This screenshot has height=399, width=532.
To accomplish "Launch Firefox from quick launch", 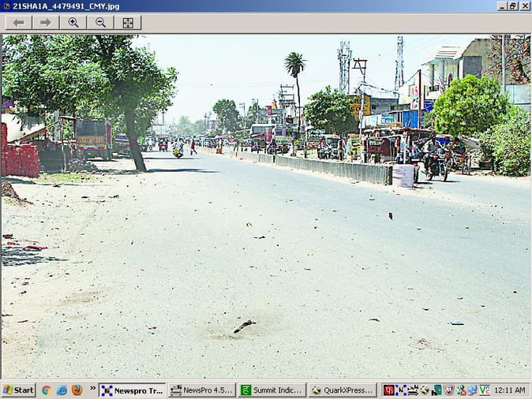I will coord(77,390).
